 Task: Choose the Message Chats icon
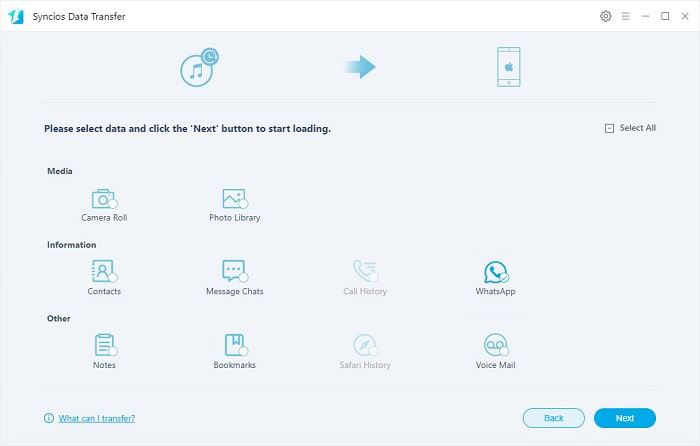click(235, 271)
